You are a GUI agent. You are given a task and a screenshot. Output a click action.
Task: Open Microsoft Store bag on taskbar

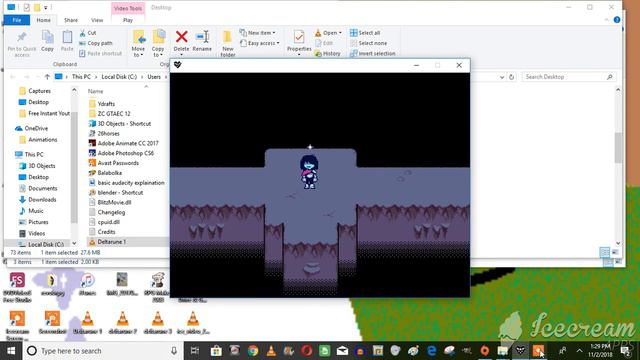(216, 351)
